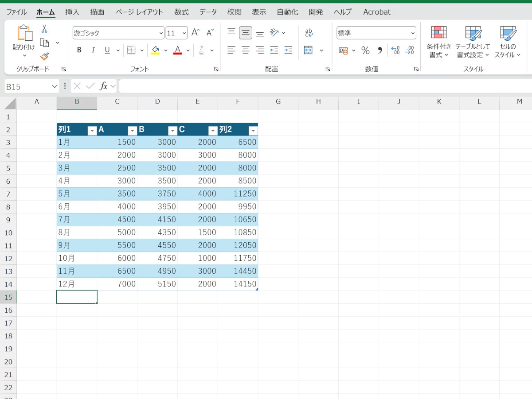Increase font size with the larger A icon
Viewport: 532px width, 399px height.
pyautogui.click(x=196, y=33)
